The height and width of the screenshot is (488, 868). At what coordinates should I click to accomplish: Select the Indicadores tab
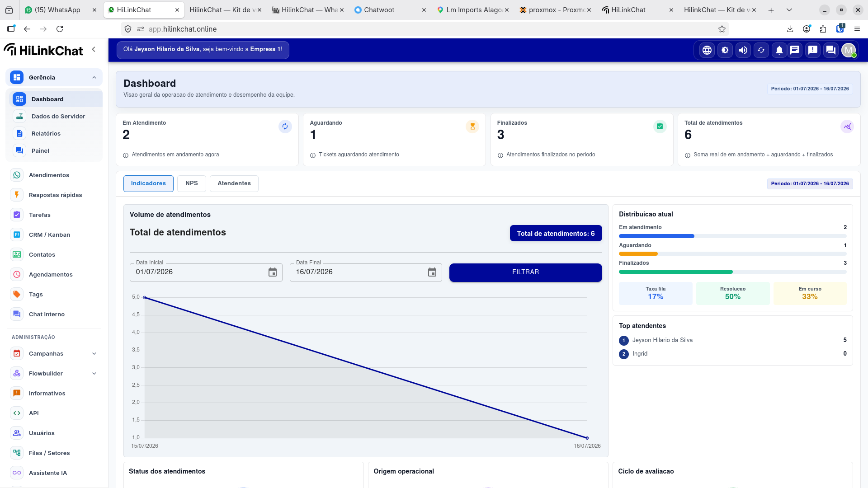click(x=148, y=183)
